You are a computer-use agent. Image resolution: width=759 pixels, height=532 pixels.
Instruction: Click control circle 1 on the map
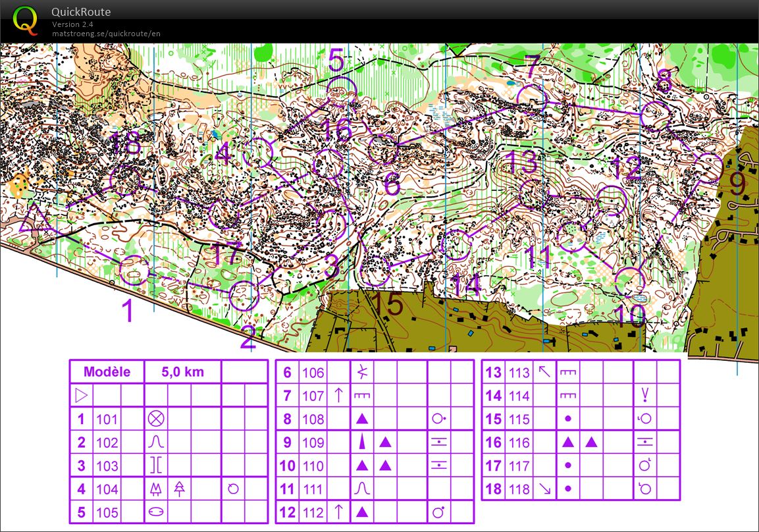(134, 271)
